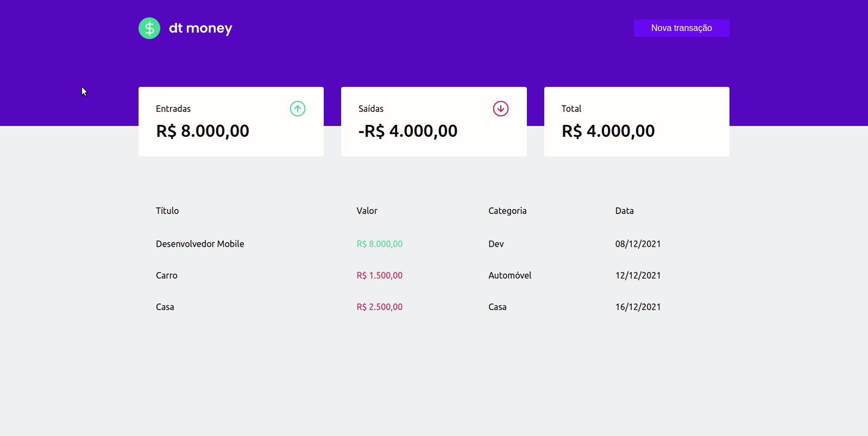Viewport: 868px width, 436px height.
Task: Click the Título column header
Action: pos(167,211)
